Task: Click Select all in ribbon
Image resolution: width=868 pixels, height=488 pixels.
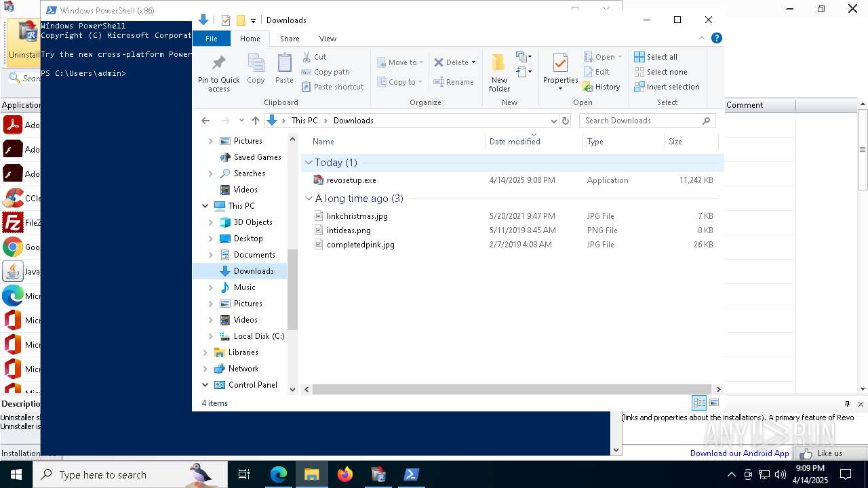Action: point(656,57)
